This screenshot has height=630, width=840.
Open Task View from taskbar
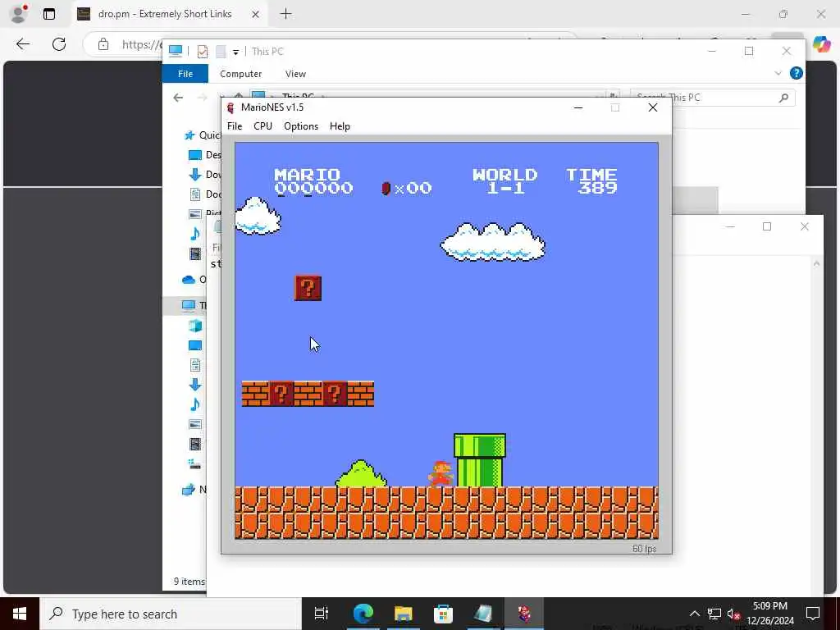point(322,614)
